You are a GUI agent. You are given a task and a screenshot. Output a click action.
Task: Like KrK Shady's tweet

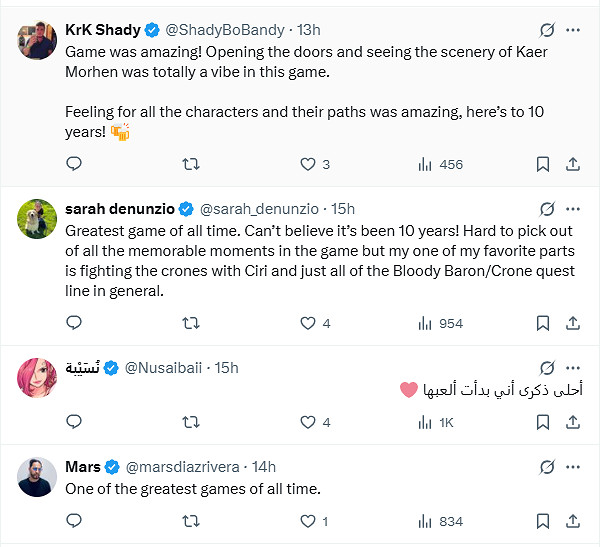coord(309,164)
